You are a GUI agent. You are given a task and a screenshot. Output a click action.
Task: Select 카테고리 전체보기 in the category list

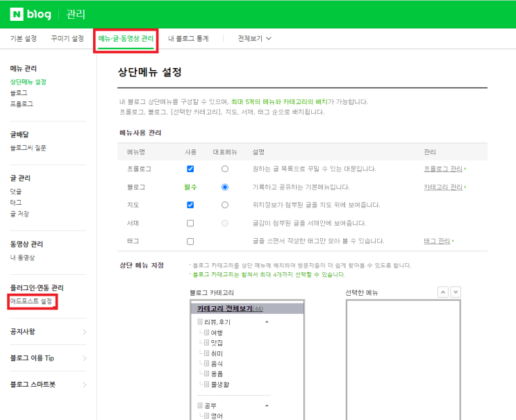coord(230,308)
